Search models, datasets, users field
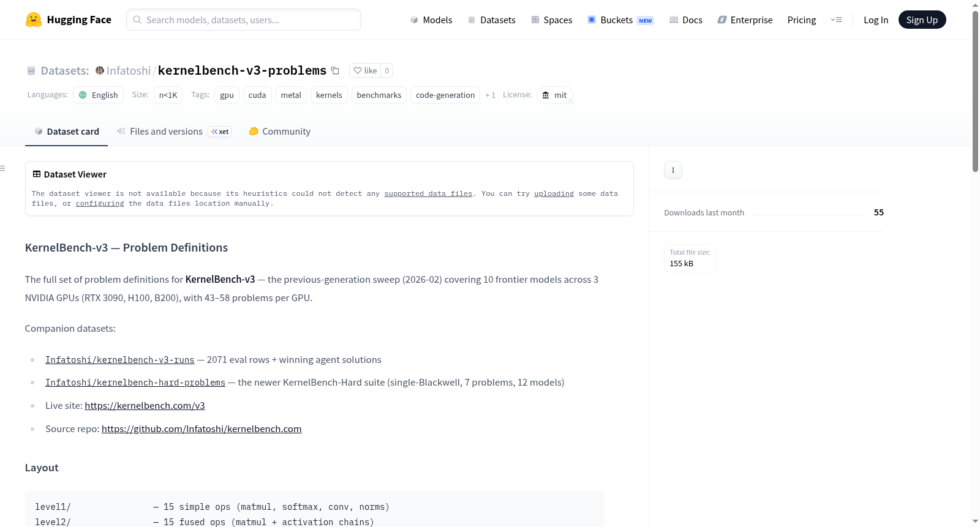Screen dimensions: 980x527 pyautogui.click(x=244, y=20)
